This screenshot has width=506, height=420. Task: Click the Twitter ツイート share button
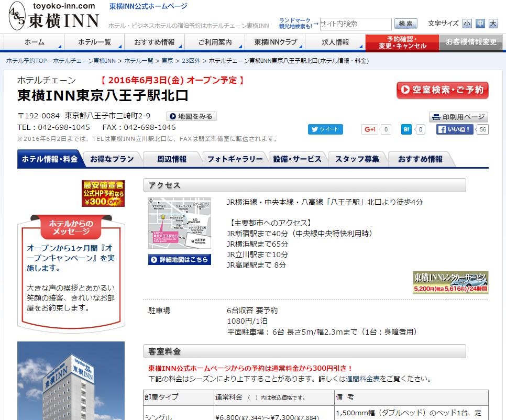(x=325, y=129)
